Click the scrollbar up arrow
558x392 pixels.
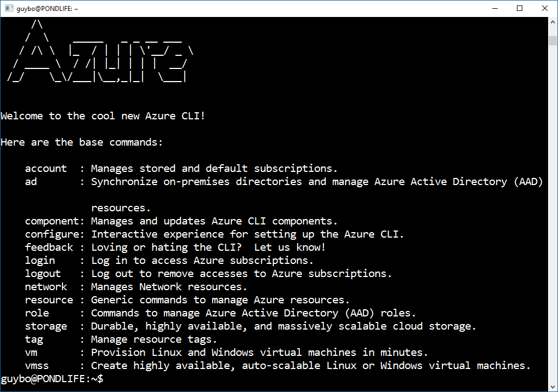point(553,22)
